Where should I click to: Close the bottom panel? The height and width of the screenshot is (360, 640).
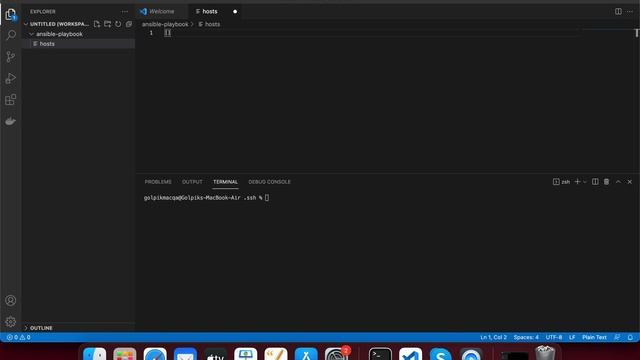coord(630,182)
